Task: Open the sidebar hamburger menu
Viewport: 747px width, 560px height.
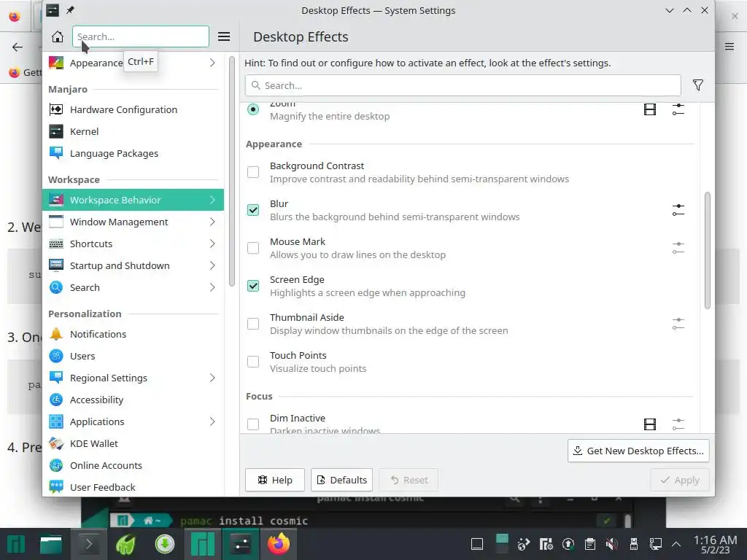Action: (224, 36)
